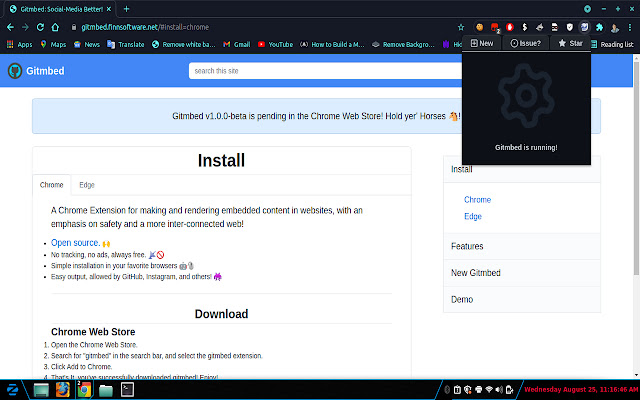This screenshot has height=400, width=640.
Task: Open the YouTube bookmark
Action: click(x=276, y=44)
